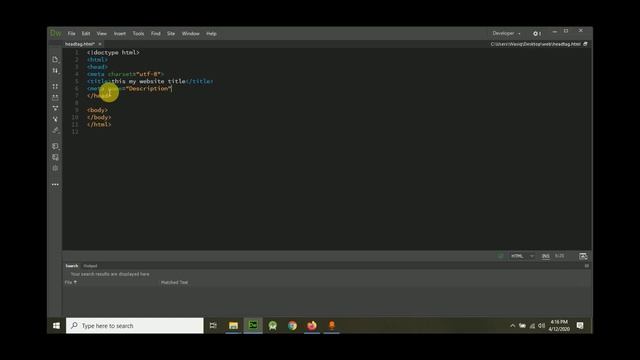Open the Edit menu
The width and height of the screenshot is (640, 360).
tap(86, 33)
